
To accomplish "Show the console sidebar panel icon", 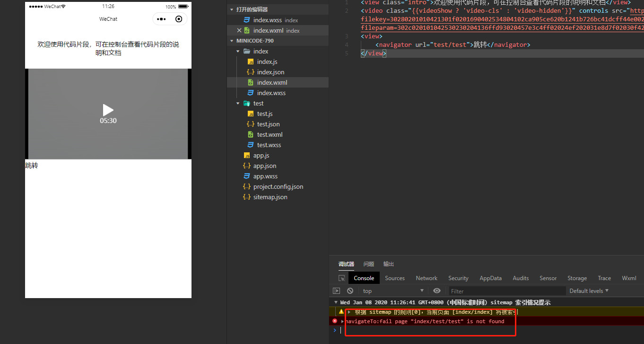I will (337, 291).
